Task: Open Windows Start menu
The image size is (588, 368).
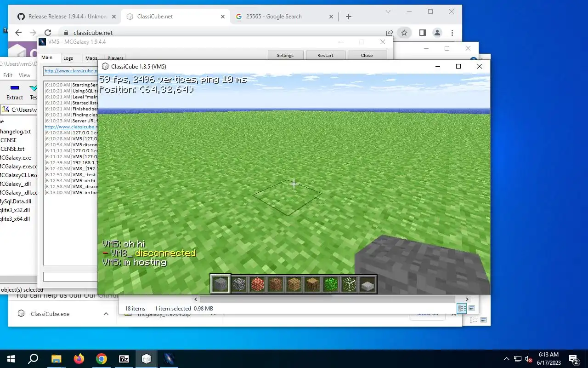Action: pyautogui.click(x=11, y=359)
